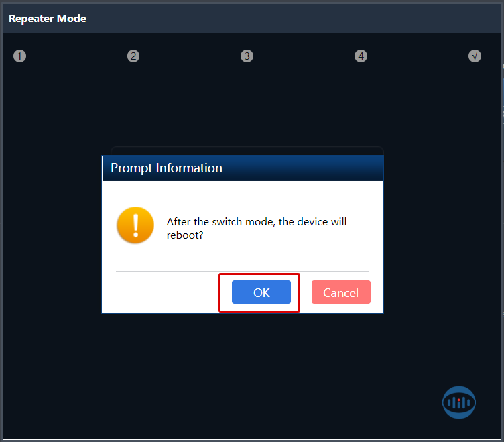The width and height of the screenshot is (504, 442).
Task: Click the blue round bars icon
Action: 459,402
